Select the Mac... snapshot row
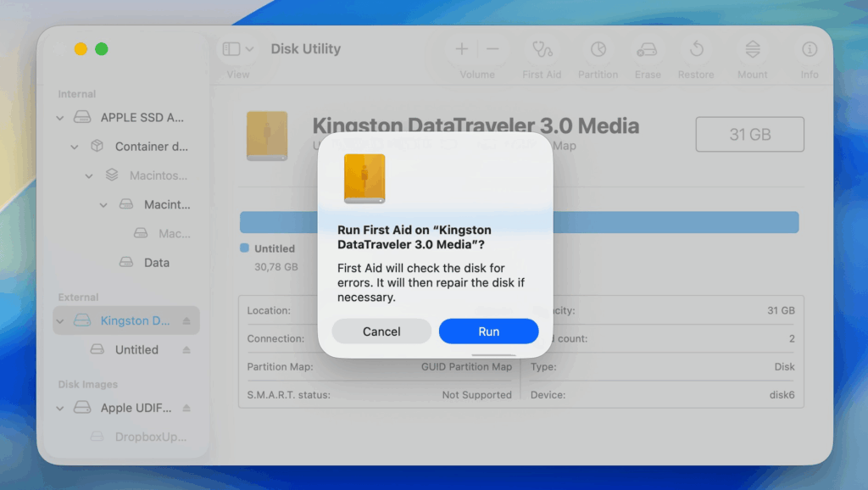This screenshot has width=868, height=490. click(126, 234)
